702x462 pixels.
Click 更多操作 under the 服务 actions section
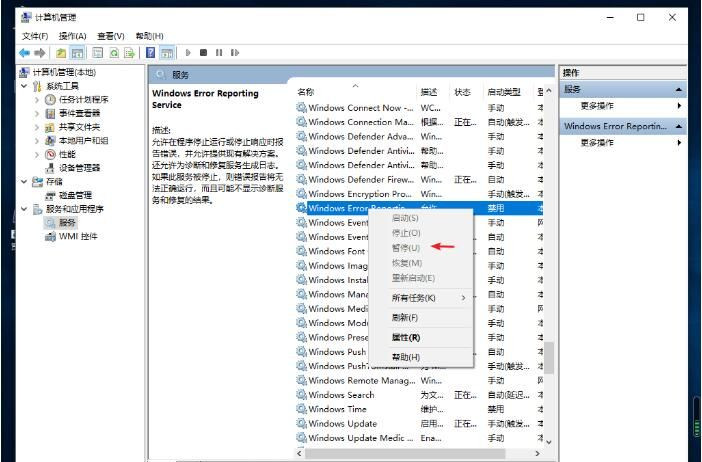[598, 106]
